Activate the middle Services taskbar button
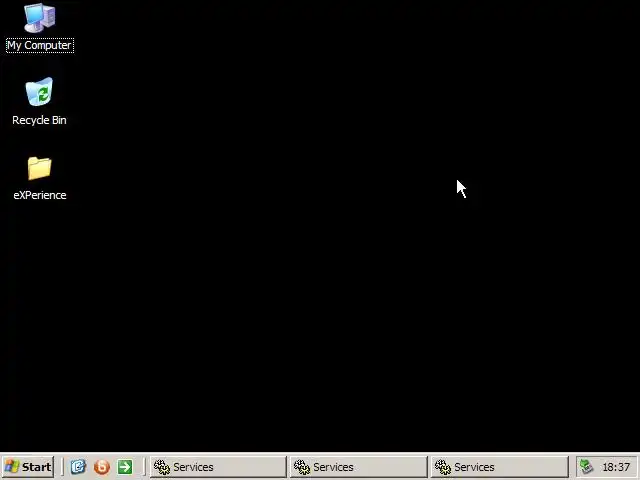The height and width of the screenshot is (480, 640). pyautogui.click(x=358, y=467)
